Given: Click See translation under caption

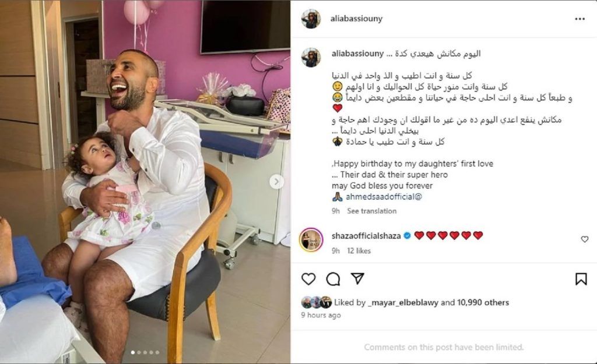Looking at the screenshot, I should point(371,211).
